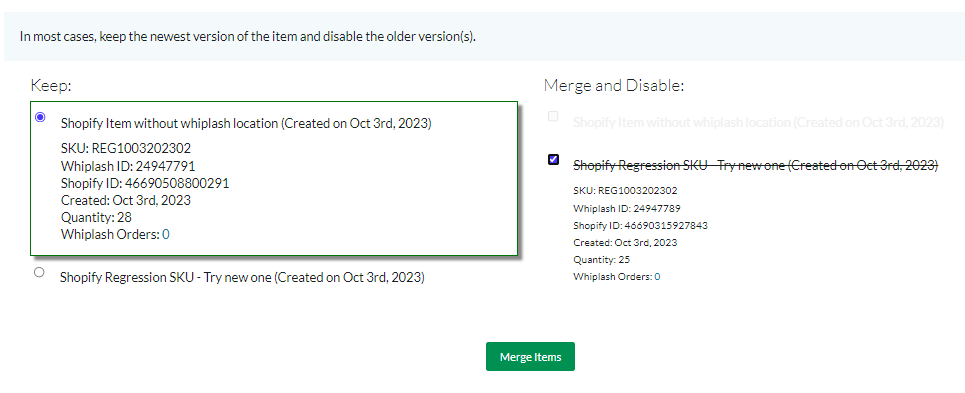The width and height of the screenshot is (965, 393).
Task: Uncheck the struck-through 'Shopify Regression SKU' merge checkbox
Action: (x=553, y=160)
